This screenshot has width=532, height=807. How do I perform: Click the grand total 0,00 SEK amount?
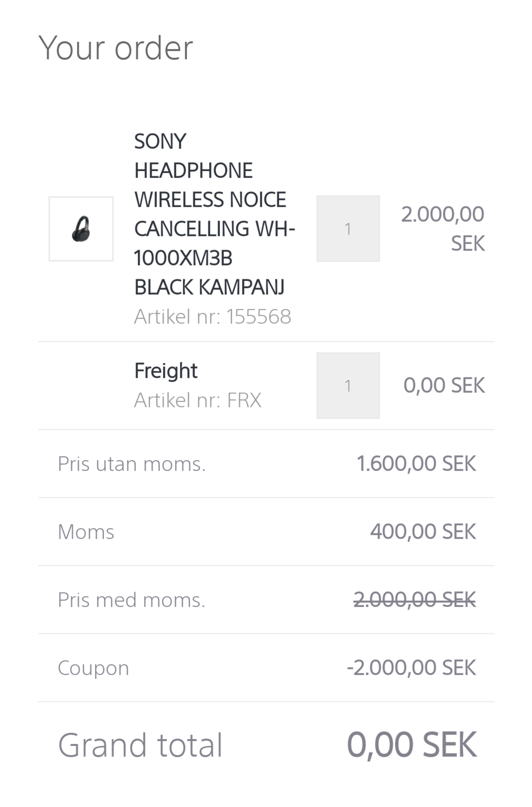(412, 745)
